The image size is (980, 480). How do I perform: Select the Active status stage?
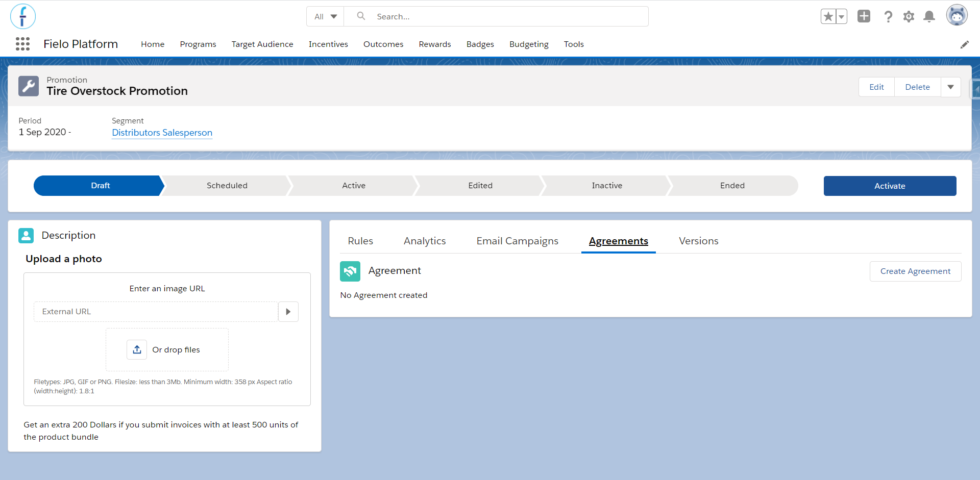354,186
